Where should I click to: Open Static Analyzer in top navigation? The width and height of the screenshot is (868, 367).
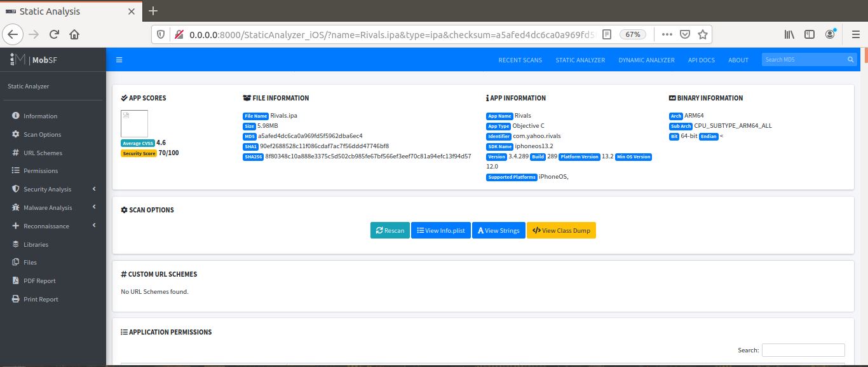[580, 60]
